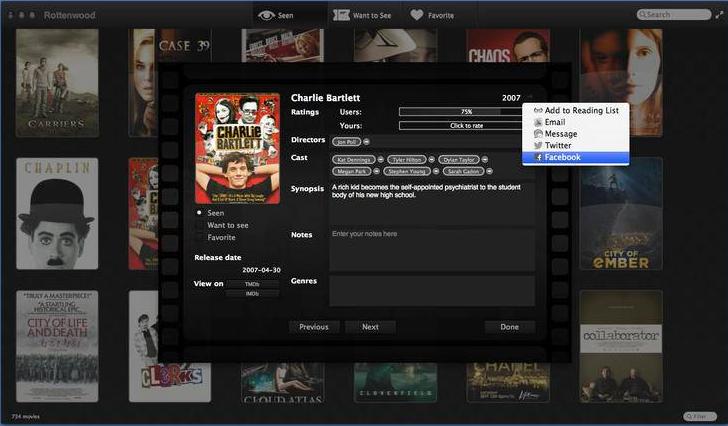The width and height of the screenshot is (728, 426).
Task: Click the '734 movies' status text
Action: click(26, 416)
